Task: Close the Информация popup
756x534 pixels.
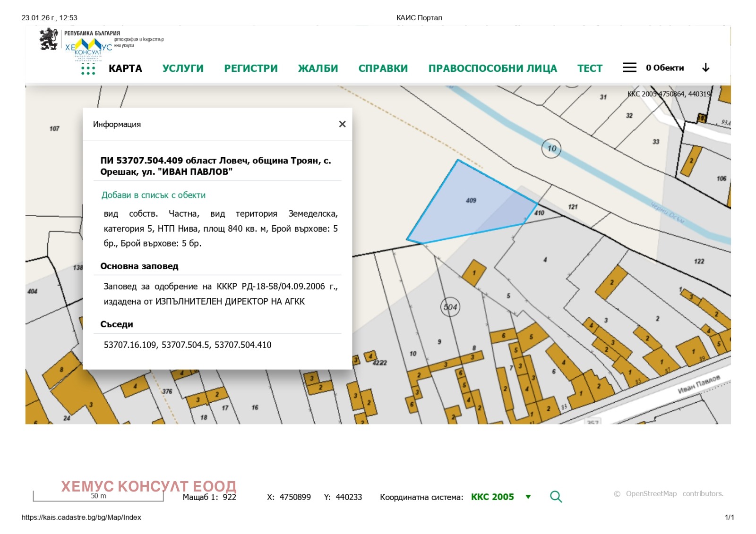Action: [342, 124]
